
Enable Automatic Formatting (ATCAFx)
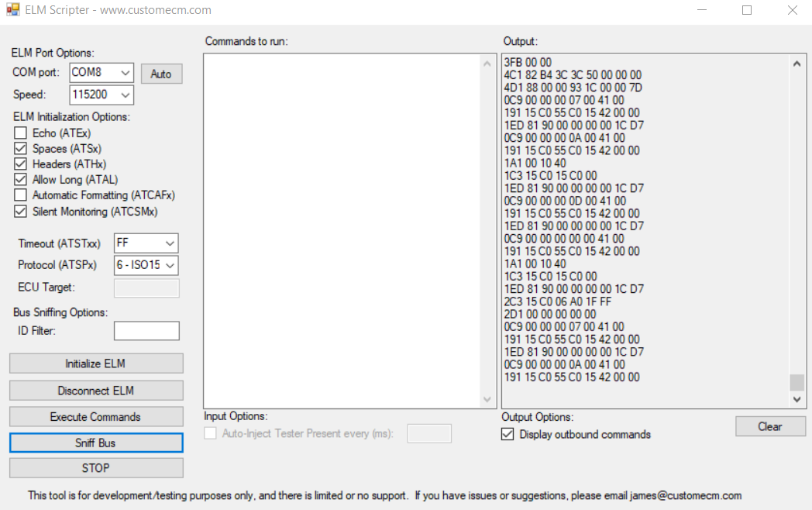pyautogui.click(x=20, y=195)
